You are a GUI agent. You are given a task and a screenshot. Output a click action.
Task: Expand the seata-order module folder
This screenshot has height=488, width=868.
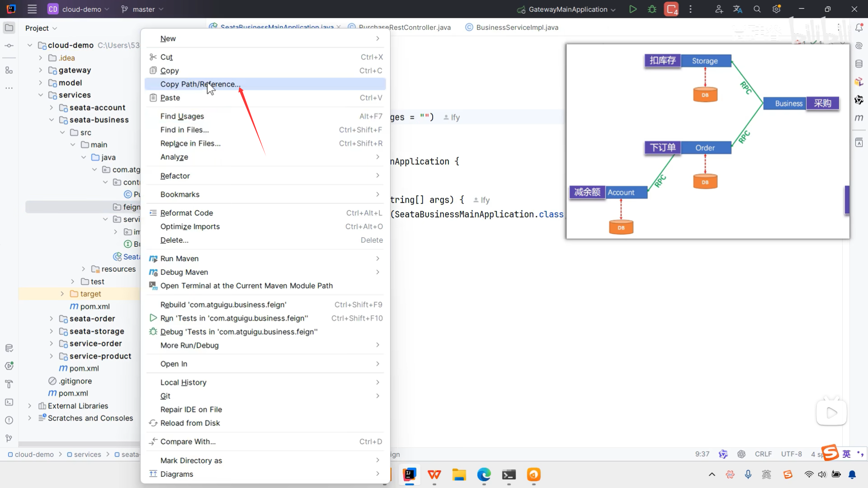coord(51,319)
